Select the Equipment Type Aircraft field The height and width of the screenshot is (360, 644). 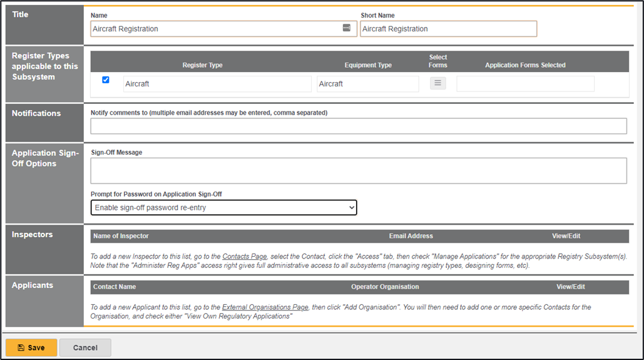tap(367, 84)
